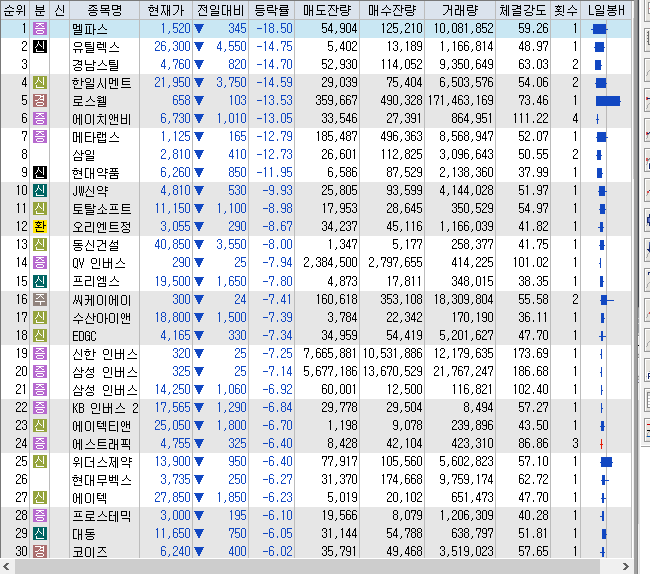The height and width of the screenshot is (574, 650).
Task: Click the -9.93 change rate for JW신약
Action: (277, 191)
